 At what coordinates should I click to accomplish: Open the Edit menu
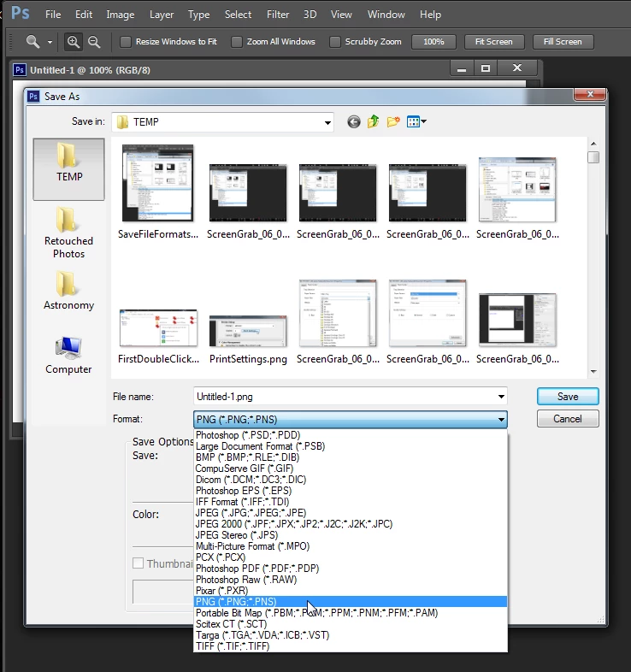click(x=84, y=15)
